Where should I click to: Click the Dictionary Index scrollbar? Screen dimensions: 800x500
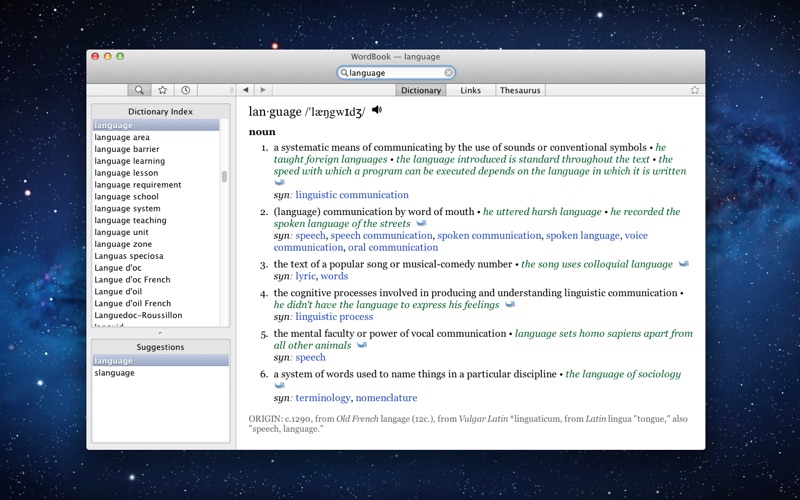click(x=224, y=177)
